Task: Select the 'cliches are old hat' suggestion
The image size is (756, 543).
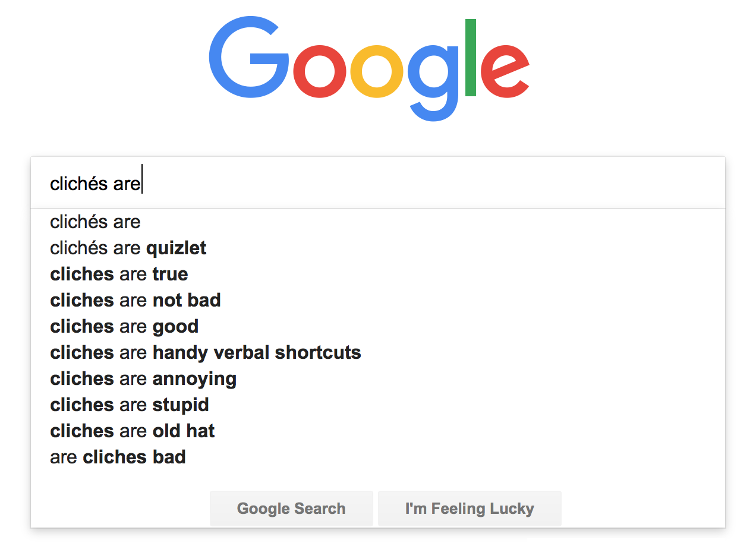Action: [133, 431]
